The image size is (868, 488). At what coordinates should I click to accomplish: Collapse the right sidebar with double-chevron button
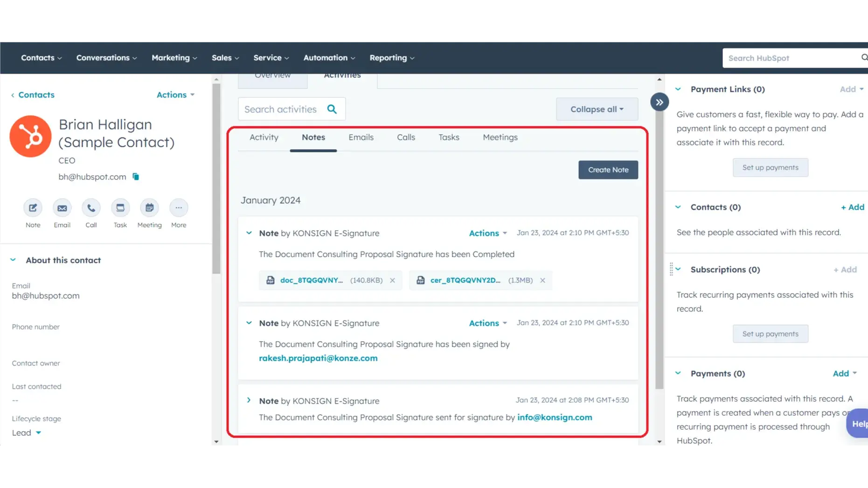click(660, 102)
